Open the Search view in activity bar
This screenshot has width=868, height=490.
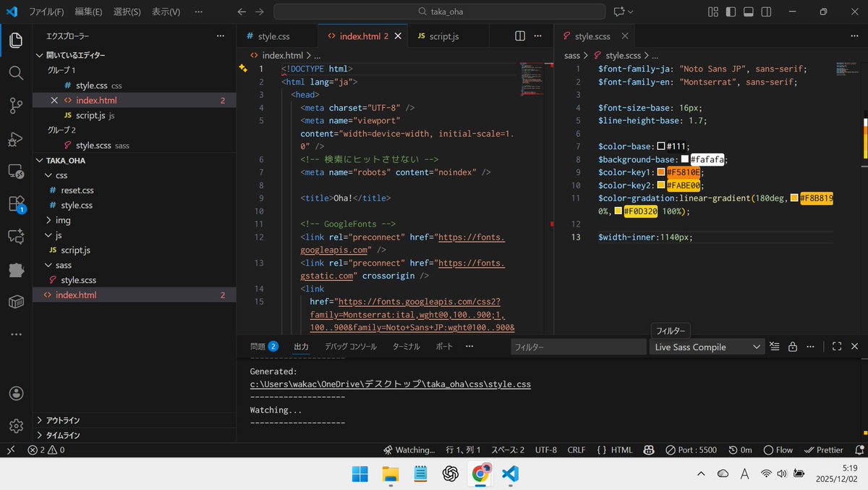coord(16,73)
